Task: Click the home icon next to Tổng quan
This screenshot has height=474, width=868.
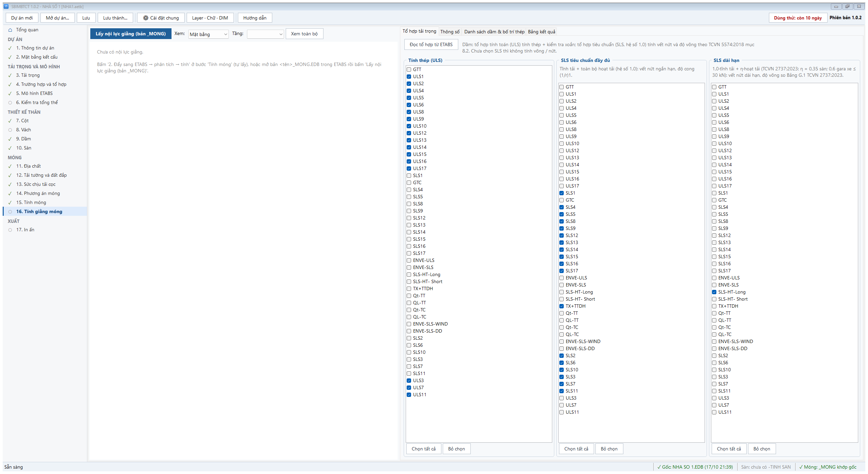Action: coord(10,30)
